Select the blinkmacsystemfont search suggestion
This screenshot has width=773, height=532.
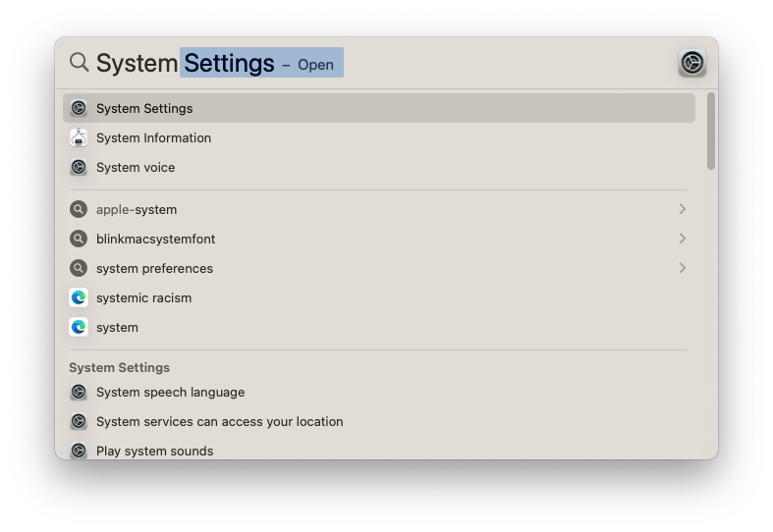pos(155,239)
